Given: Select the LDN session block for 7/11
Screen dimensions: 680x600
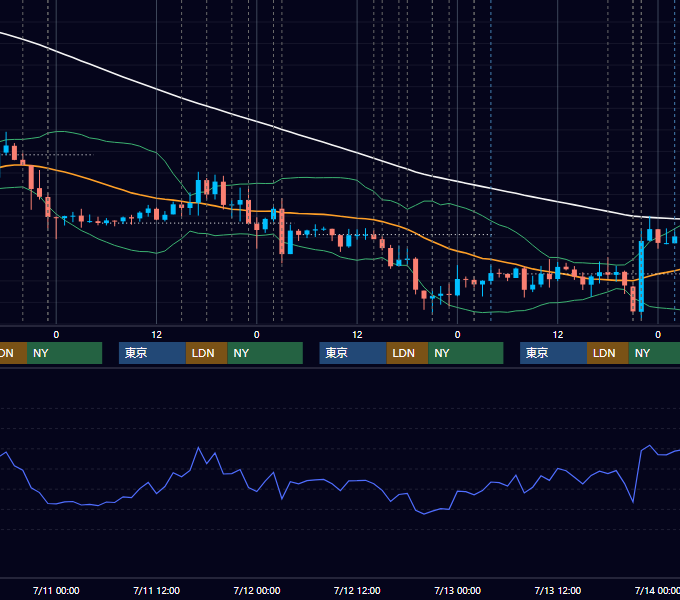Looking at the screenshot, I should pyautogui.click(x=206, y=353).
